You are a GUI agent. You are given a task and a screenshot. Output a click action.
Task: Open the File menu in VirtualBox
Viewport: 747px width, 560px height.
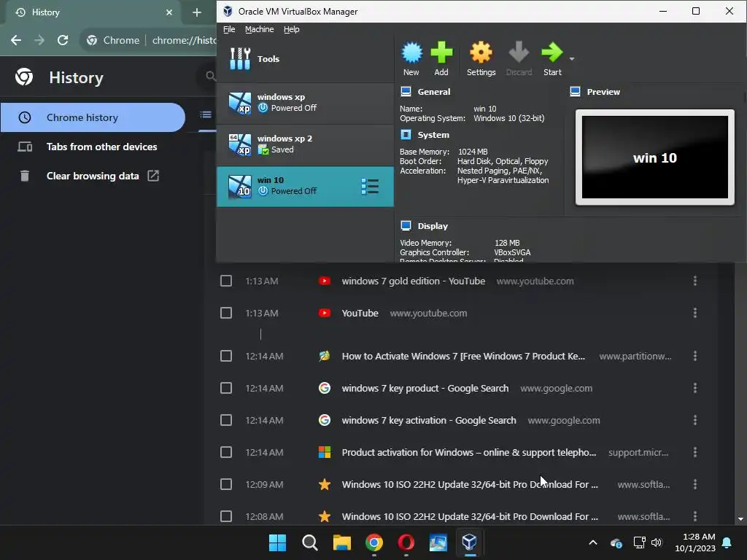(229, 29)
